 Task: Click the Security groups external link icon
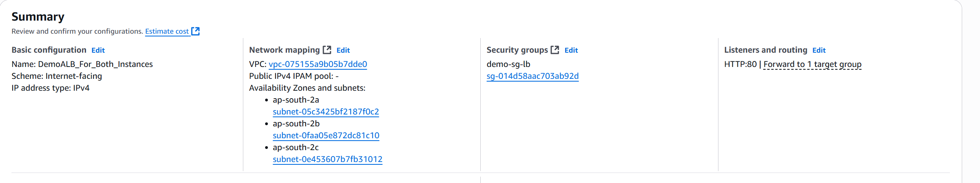555,50
